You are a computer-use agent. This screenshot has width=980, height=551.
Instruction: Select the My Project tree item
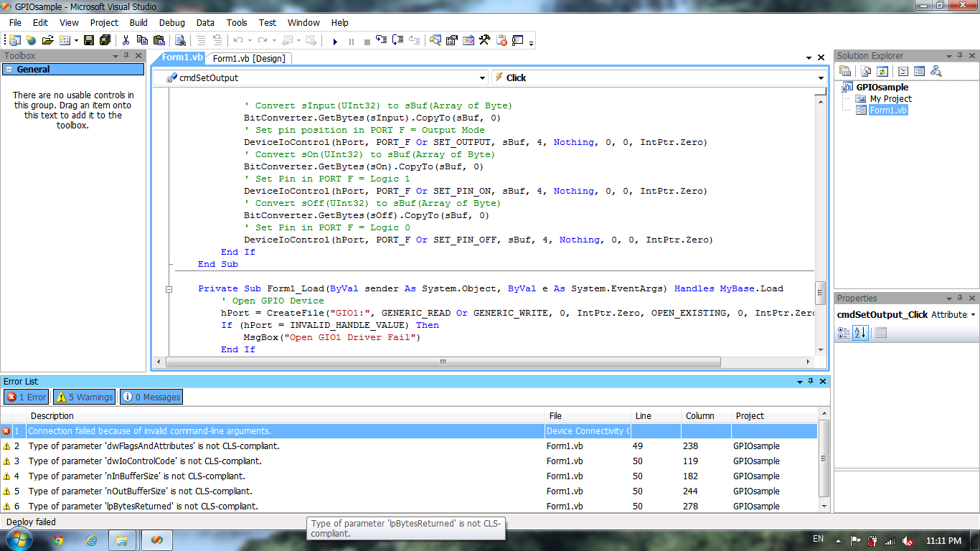891,99
